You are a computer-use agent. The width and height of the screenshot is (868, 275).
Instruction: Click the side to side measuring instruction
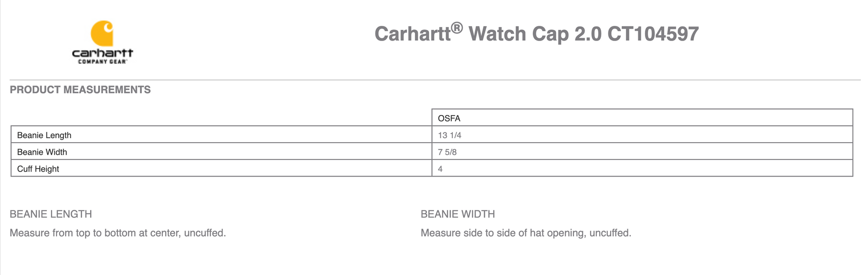tap(526, 233)
